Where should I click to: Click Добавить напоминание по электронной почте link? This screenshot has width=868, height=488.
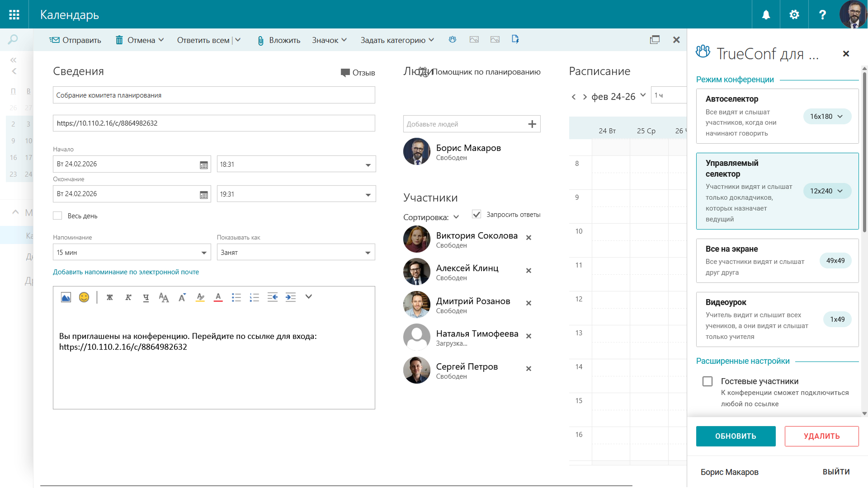126,272
